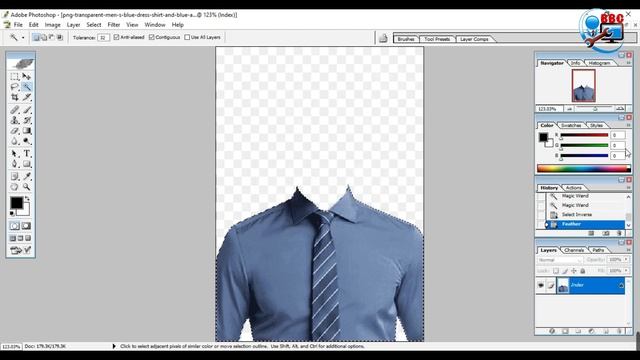Open the layer Fill dropdown arrow
The image size is (640, 360).
pos(626,271)
